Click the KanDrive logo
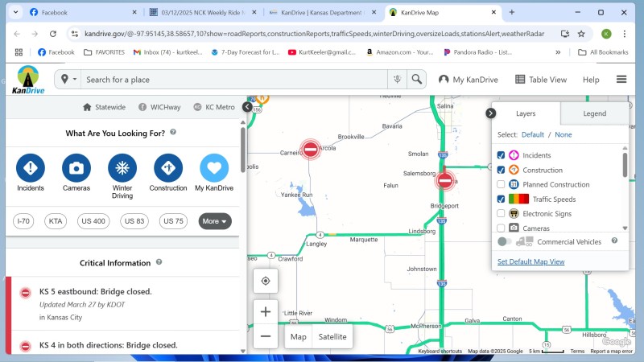Image resolution: width=644 pixels, height=362 pixels. coord(28,80)
